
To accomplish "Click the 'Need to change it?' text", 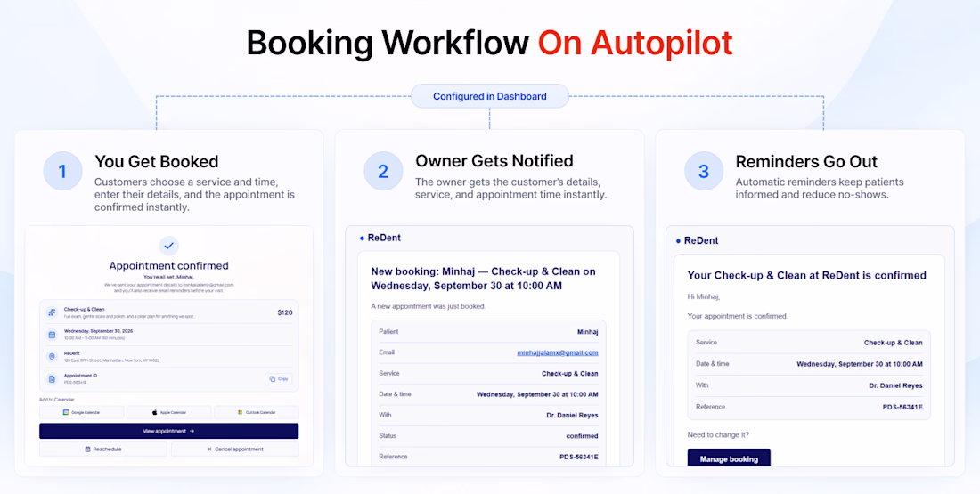I will click(718, 434).
